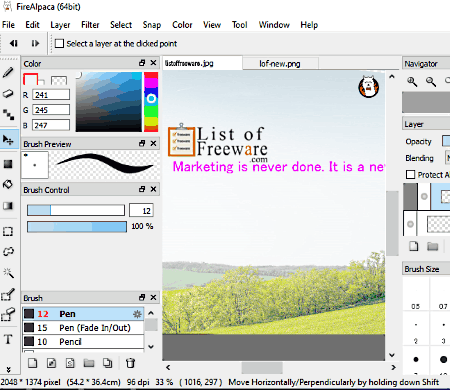Tick the Protect Alpha checkbox
The height and width of the screenshot is (390, 450).
point(411,174)
